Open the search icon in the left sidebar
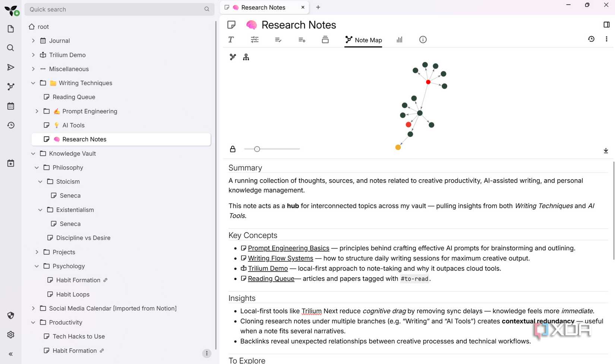 tap(11, 48)
